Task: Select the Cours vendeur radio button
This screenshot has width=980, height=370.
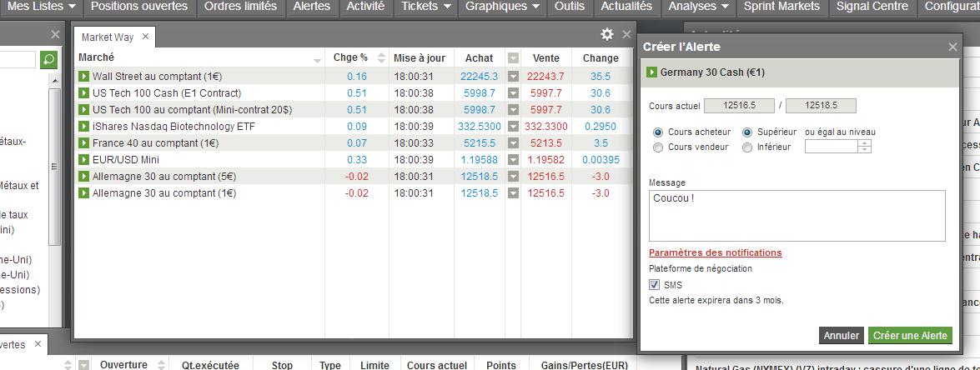Action: coord(657,147)
